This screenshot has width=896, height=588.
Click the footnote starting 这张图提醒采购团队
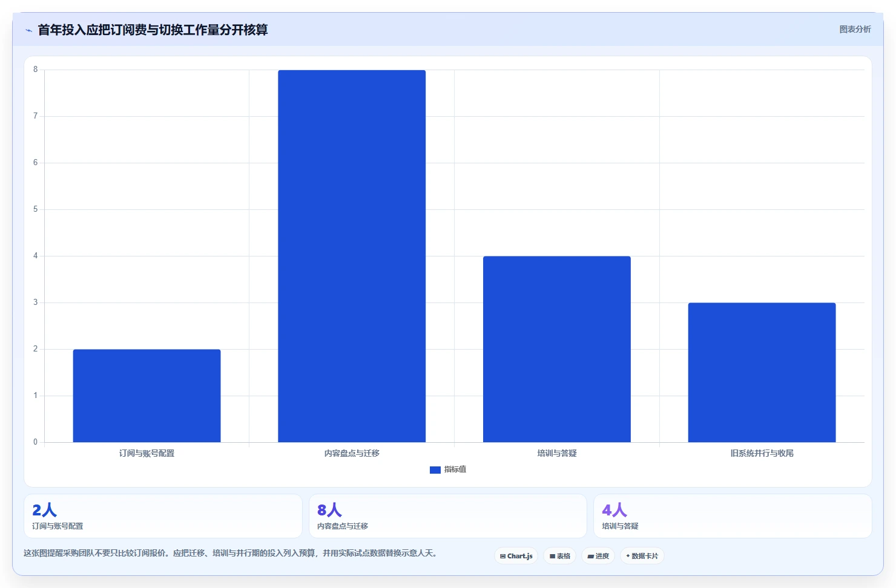[231, 553]
